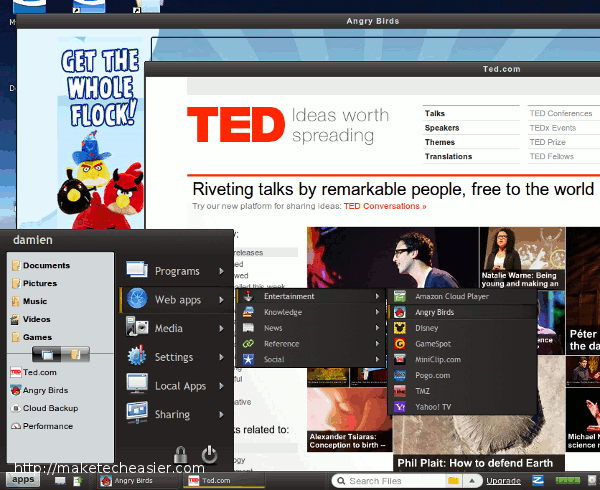Screen dimensions: 600x490
Task: Click the apps start button
Action: [23, 480]
